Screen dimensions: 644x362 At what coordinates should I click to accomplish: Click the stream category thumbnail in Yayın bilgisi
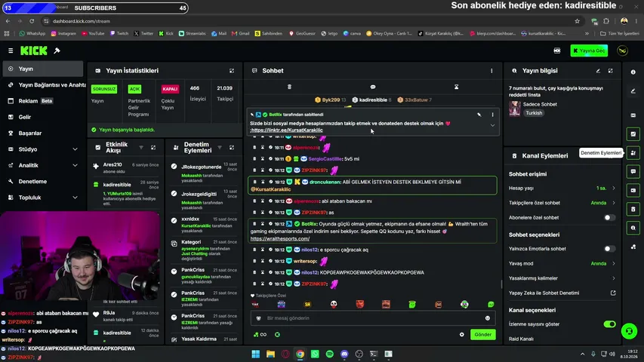coord(515,109)
